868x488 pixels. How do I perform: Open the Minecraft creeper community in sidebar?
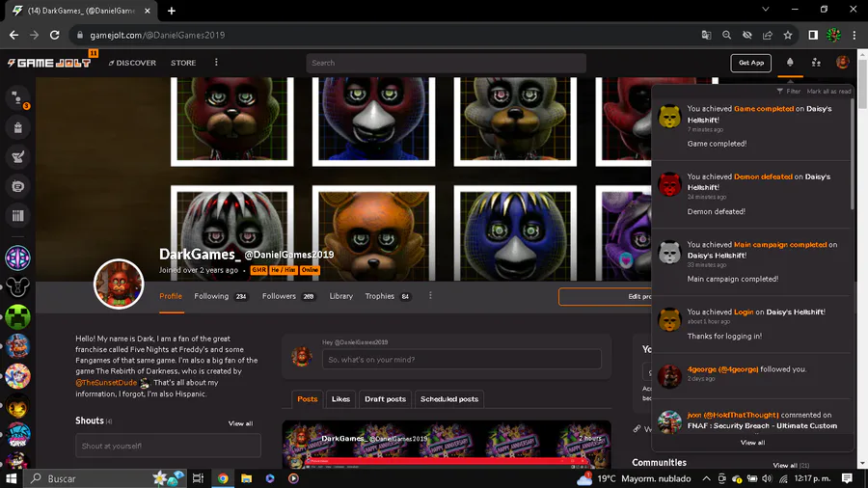(17, 317)
